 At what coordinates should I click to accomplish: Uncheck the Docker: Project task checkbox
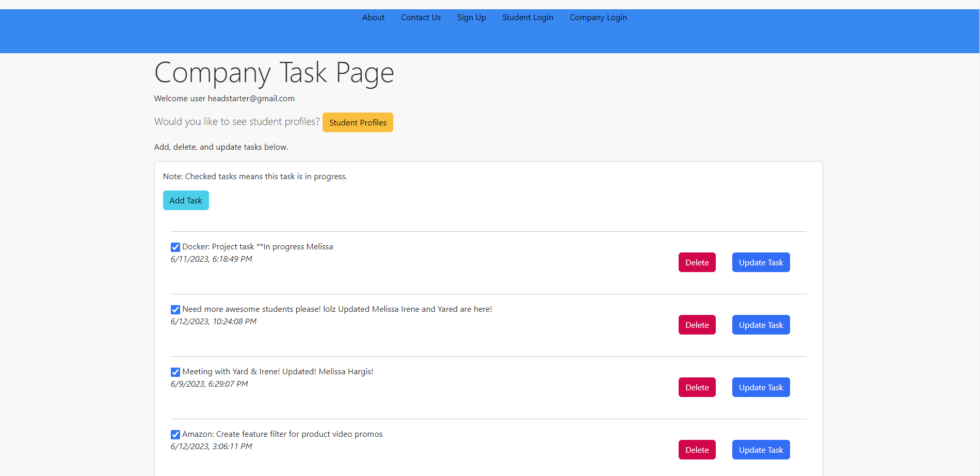[175, 247]
